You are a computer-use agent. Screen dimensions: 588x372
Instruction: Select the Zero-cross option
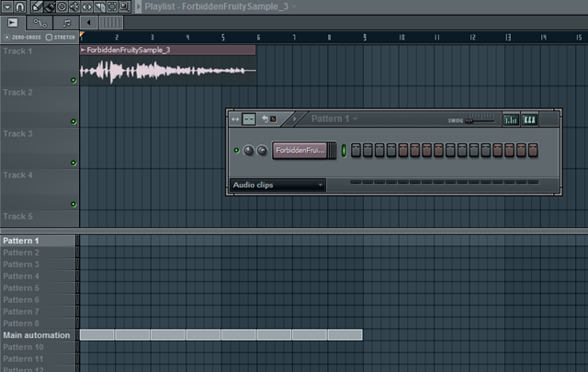coord(22,37)
